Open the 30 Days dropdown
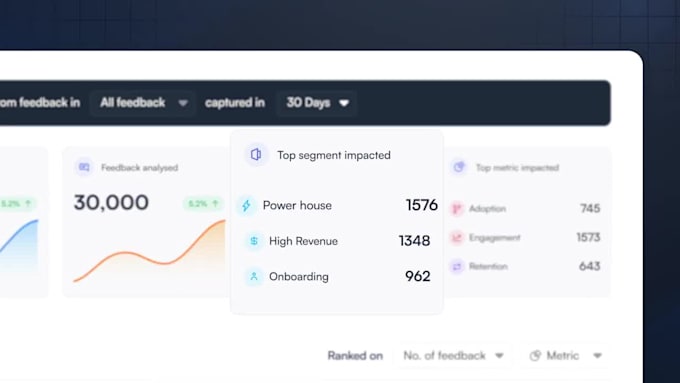This screenshot has width=680, height=383. click(x=317, y=103)
